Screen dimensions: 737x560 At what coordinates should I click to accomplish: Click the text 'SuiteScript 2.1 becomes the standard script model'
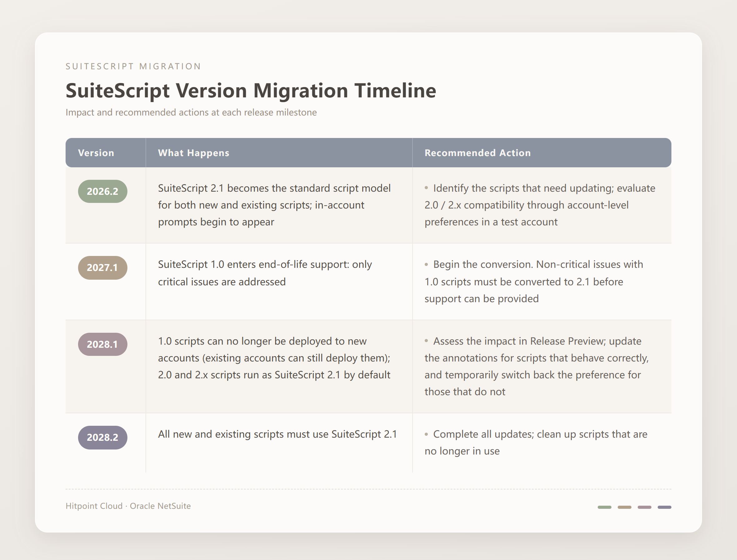274,188
